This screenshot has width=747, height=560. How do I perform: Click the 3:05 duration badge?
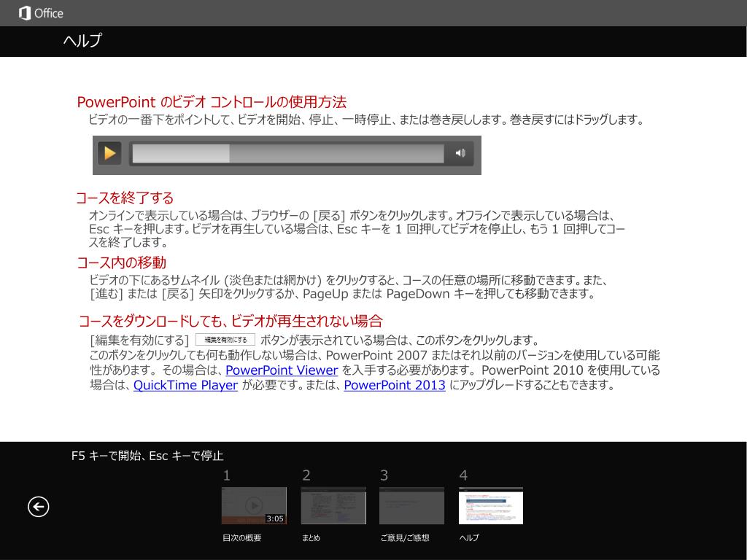275,518
